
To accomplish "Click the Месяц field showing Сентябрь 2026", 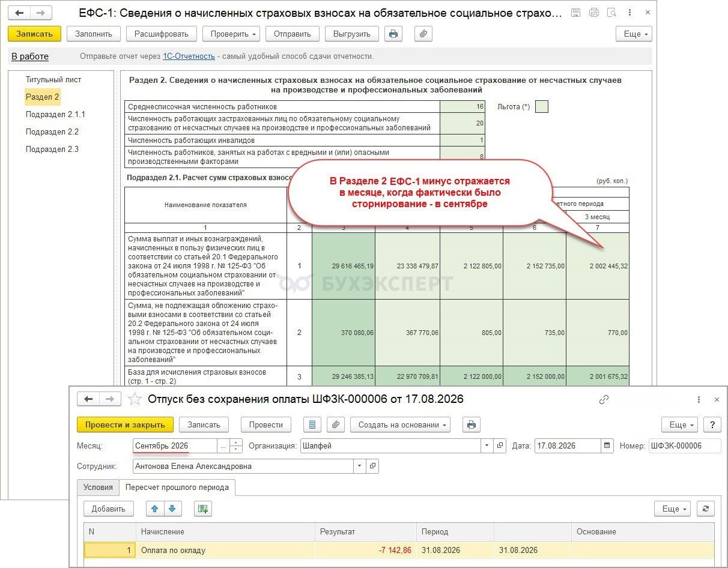I will tap(175, 446).
